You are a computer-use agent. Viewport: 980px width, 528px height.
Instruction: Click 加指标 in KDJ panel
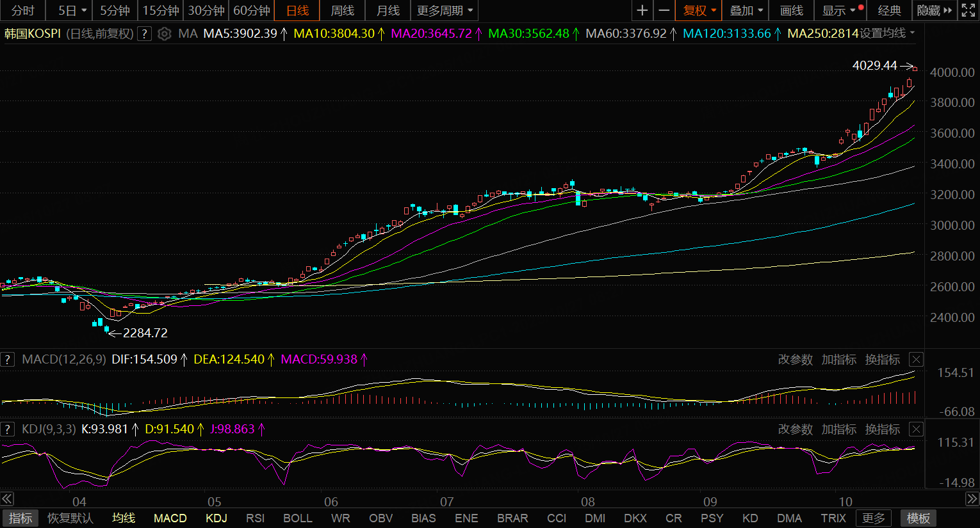click(x=839, y=429)
